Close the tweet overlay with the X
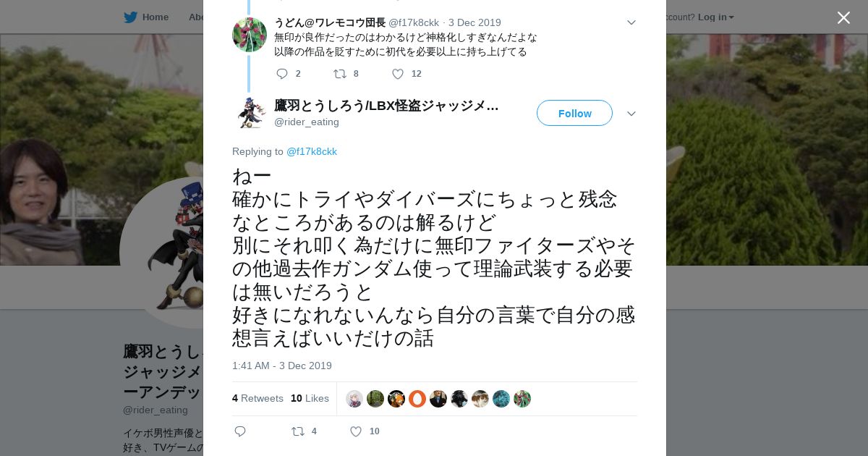This screenshot has width=868, height=456. (x=843, y=17)
